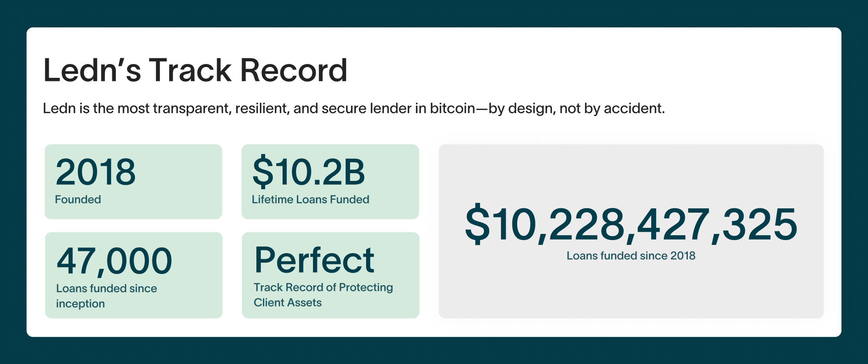Select "Track Record of Protecting" caption line
868x364 pixels.
(x=323, y=287)
